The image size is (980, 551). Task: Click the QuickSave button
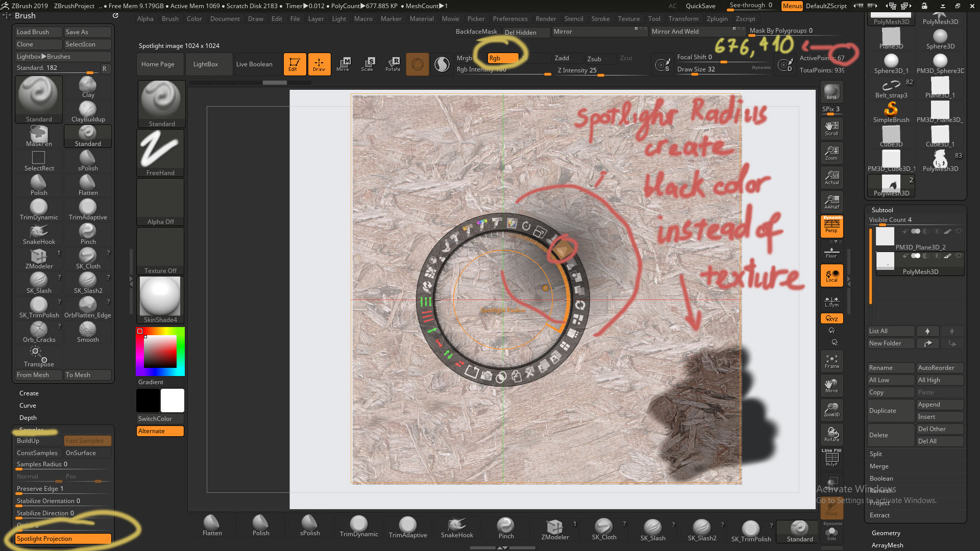point(700,6)
